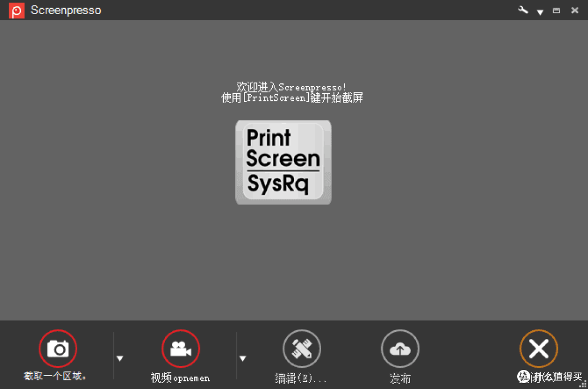
Task: Expand the capture options dropdown arrow
Action: [x=120, y=358]
